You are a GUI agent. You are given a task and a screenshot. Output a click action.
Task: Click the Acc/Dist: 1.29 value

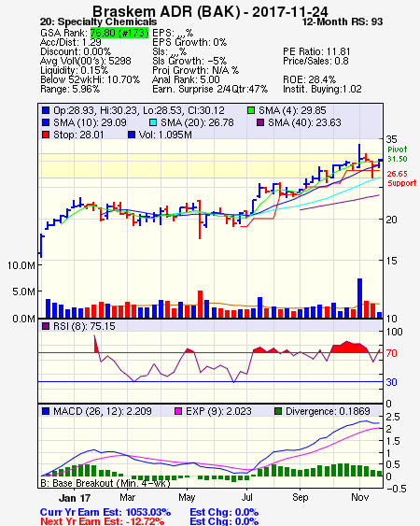71,42
